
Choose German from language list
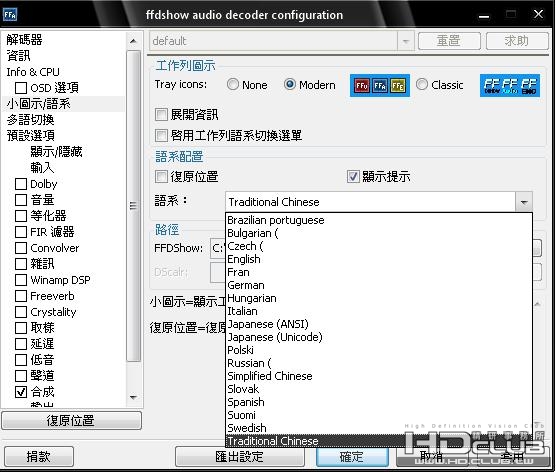[x=379, y=285]
